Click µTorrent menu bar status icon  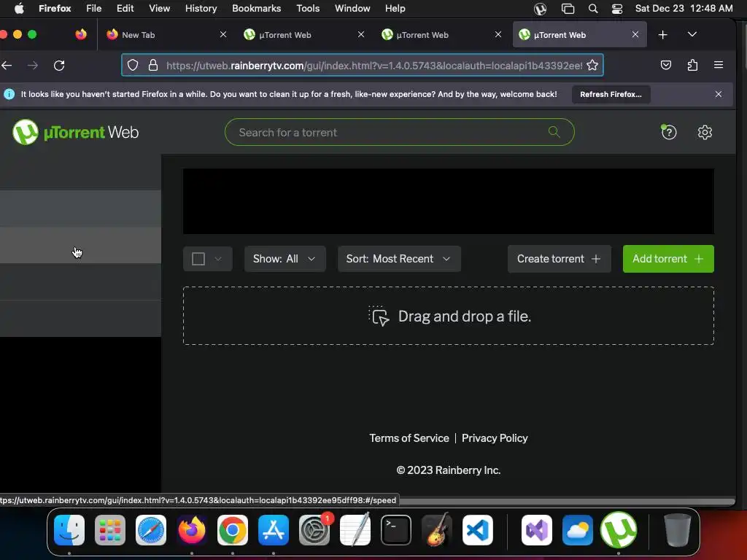pos(540,9)
